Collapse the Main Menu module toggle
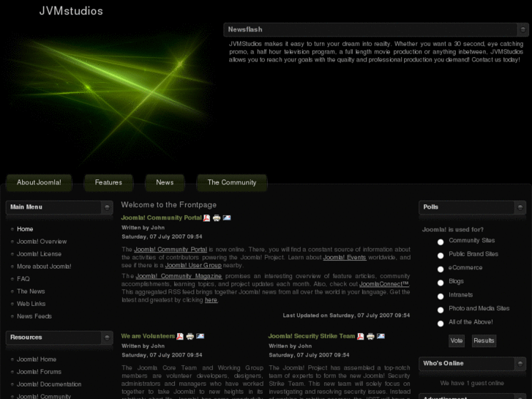The height and width of the screenshot is (399, 532). 107,207
